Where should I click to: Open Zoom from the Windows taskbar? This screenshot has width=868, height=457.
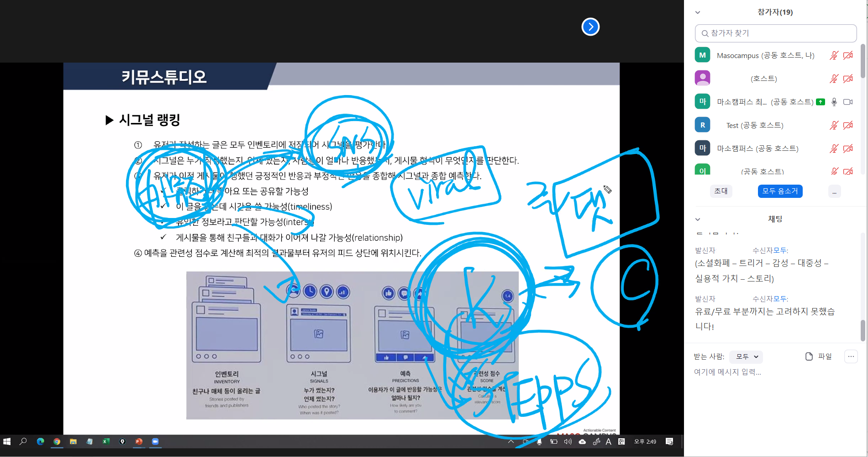coord(155,441)
